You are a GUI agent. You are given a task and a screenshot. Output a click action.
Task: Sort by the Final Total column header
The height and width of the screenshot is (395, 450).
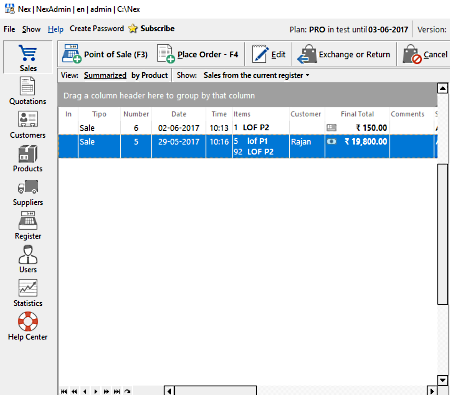point(357,114)
